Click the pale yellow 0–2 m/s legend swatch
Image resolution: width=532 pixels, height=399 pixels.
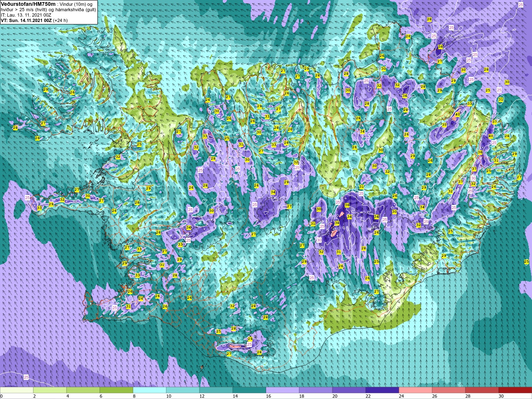pyautogui.click(x=17, y=390)
